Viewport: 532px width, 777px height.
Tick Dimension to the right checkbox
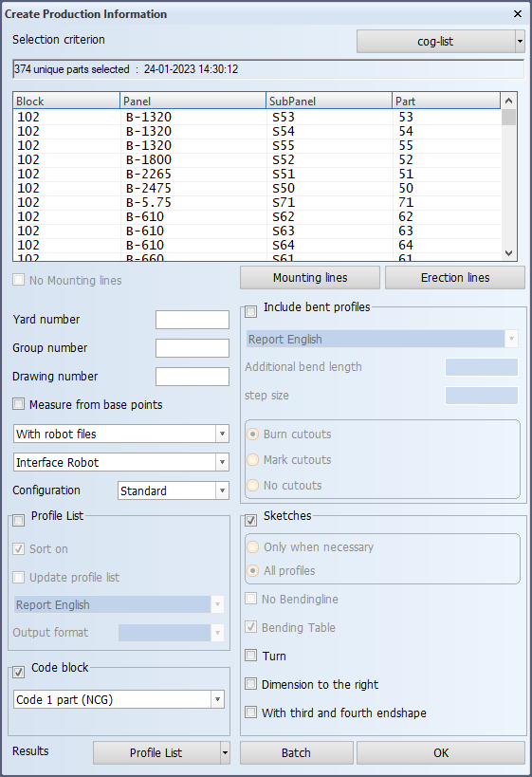click(x=251, y=684)
